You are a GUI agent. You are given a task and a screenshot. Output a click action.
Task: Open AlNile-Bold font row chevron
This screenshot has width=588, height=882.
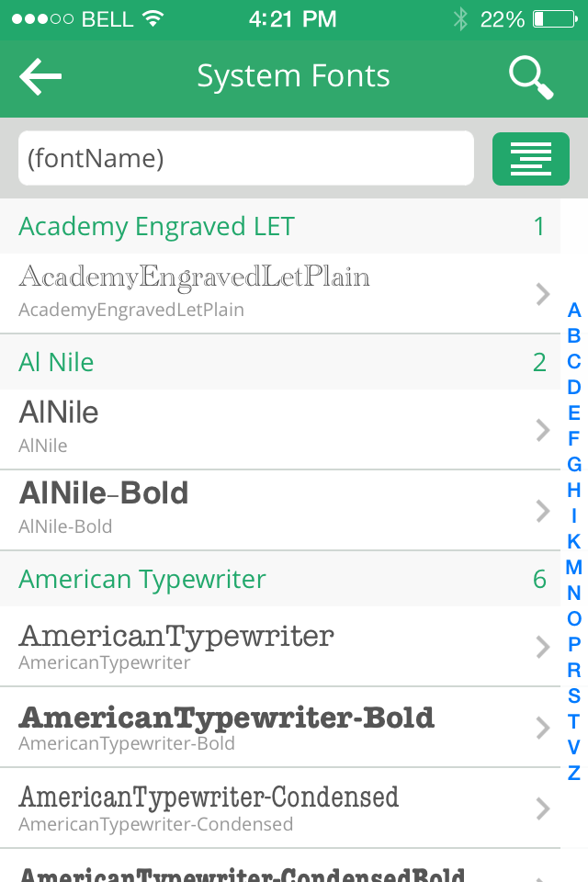(x=542, y=511)
